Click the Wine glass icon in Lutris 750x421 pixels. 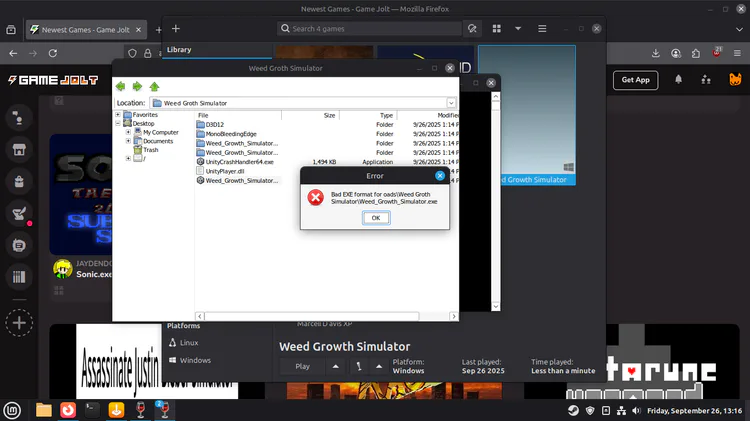pyautogui.click(x=359, y=366)
